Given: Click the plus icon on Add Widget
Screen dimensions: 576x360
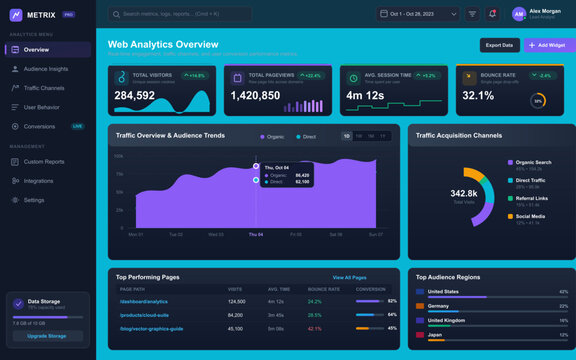Looking at the screenshot, I should [532, 45].
